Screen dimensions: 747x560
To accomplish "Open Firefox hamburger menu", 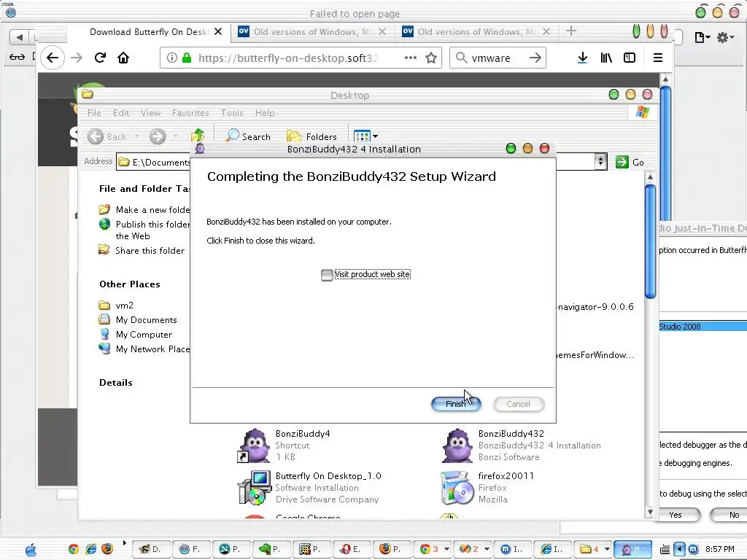I will [x=658, y=58].
